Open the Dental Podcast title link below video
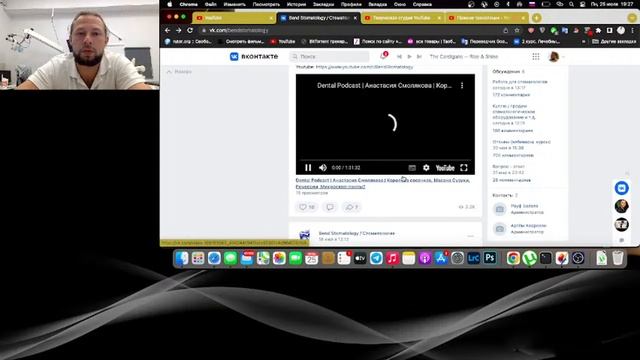Viewport: 640px width, 360px height. (382, 183)
